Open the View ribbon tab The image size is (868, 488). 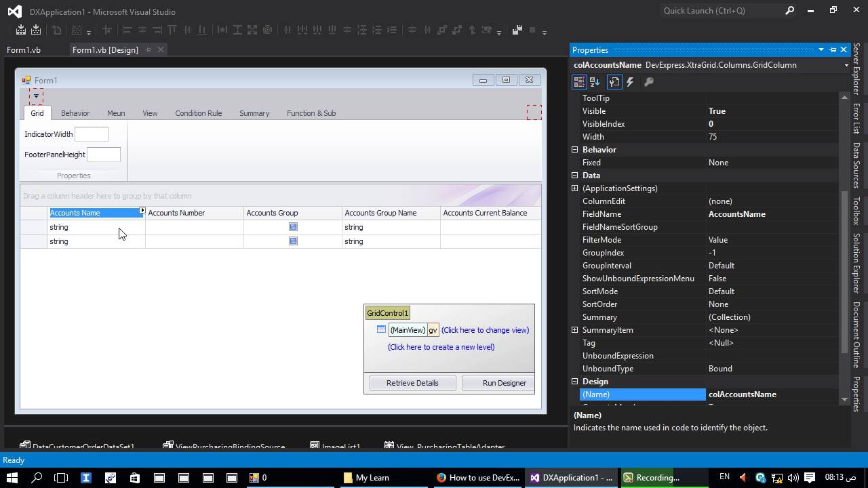tap(150, 113)
